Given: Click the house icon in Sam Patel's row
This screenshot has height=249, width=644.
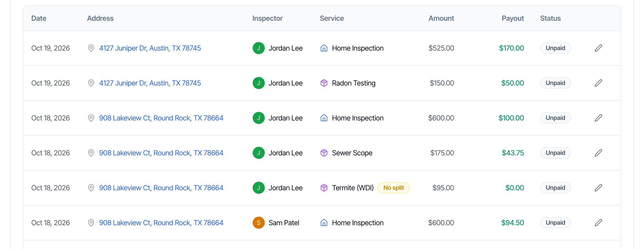Looking at the screenshot, I should [x=324, y=223].
